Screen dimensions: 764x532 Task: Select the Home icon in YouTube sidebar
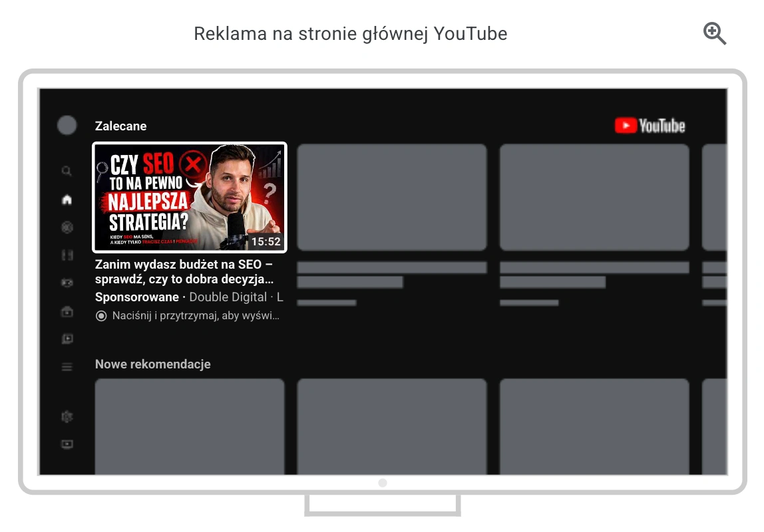[67, 199]
